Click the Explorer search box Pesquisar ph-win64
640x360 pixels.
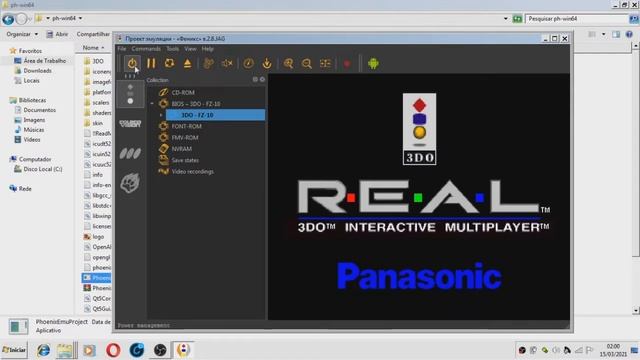coord(576,18)
